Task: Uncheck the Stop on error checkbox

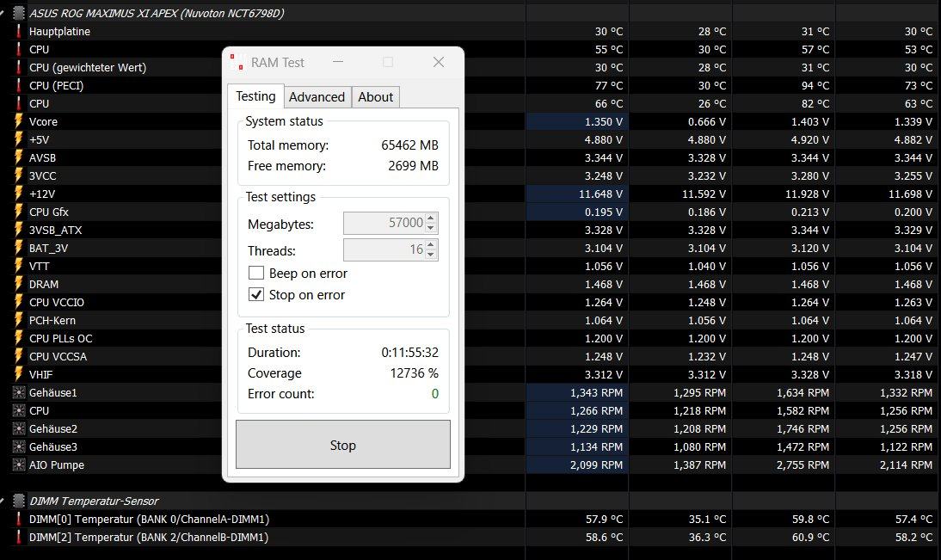Action: (x=256, y=295)
